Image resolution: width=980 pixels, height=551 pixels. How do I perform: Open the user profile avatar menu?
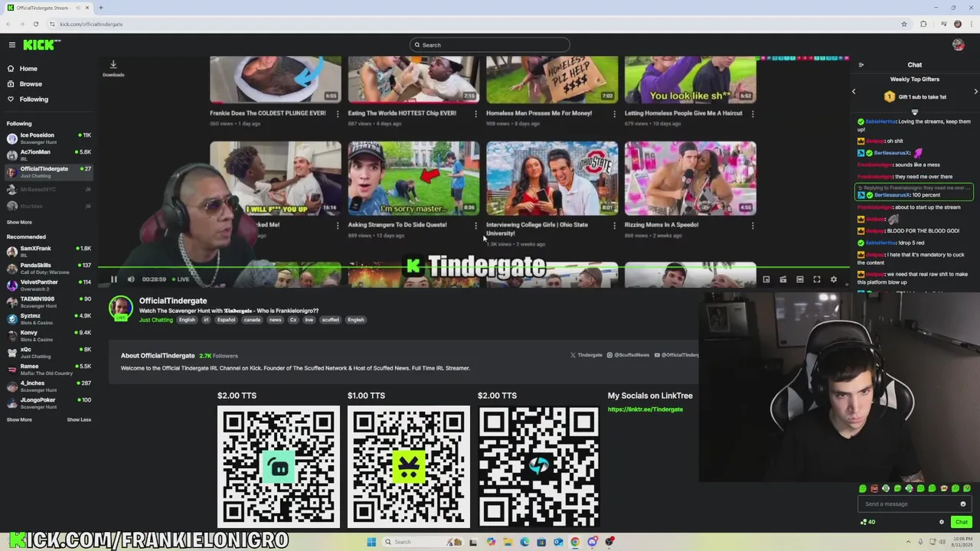pyautogui.click(x=958, y=45)
